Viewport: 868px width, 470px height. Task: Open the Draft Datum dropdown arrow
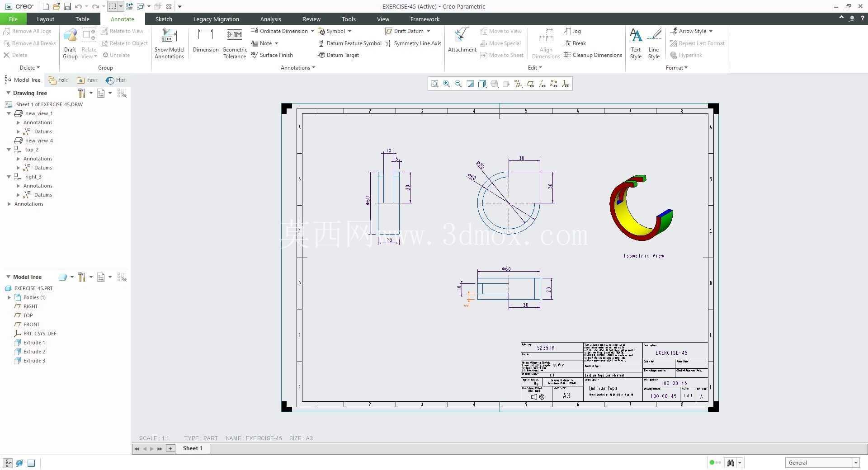click(428, 31)
